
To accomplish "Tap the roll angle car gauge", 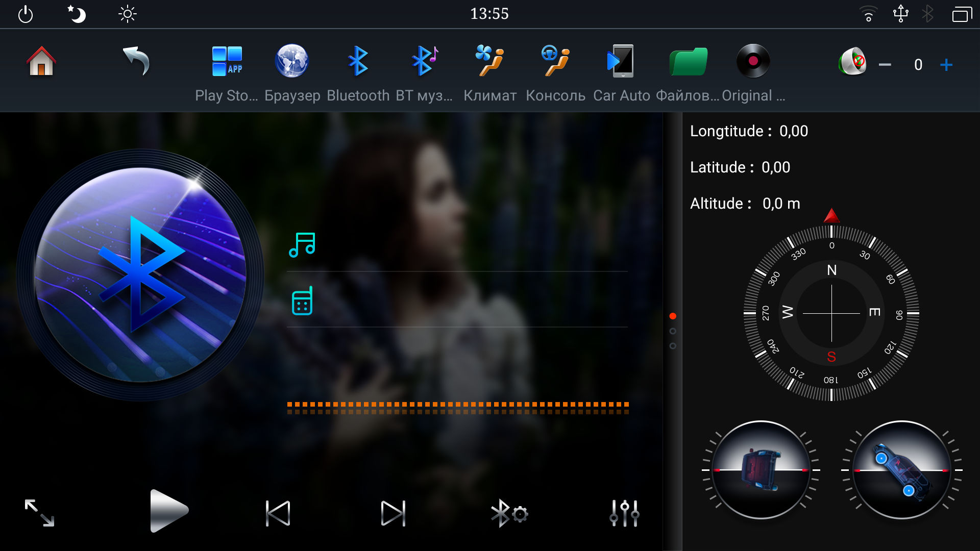I will (x=761, y=469).
